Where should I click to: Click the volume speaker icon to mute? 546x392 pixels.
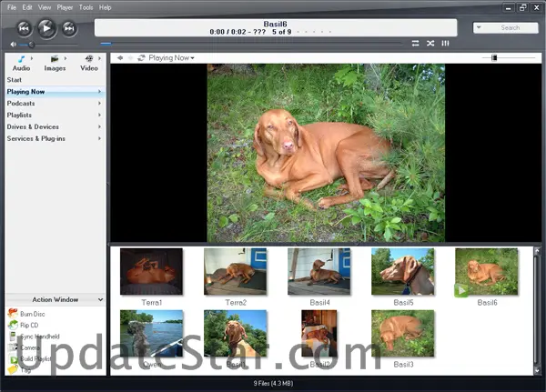coord(14,44)
